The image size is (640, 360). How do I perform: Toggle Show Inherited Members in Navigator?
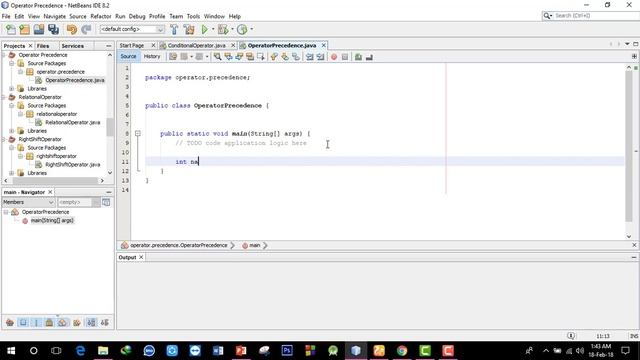(x=10, y=322)
